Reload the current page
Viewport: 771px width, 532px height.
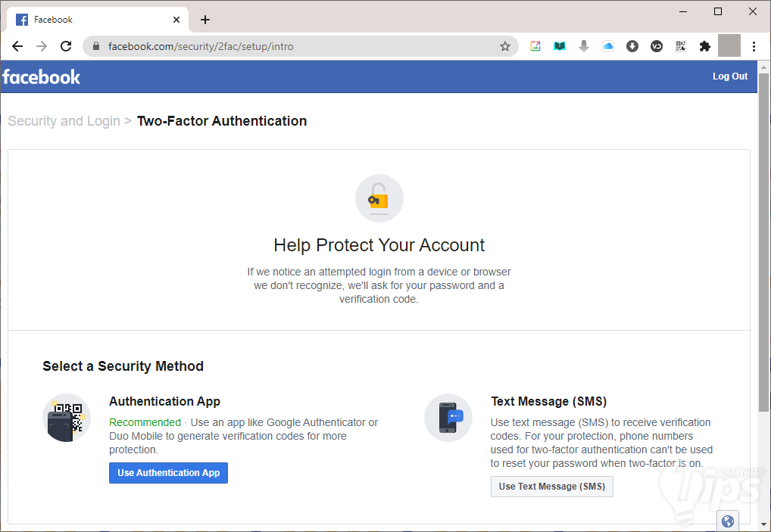coord(66,46)
